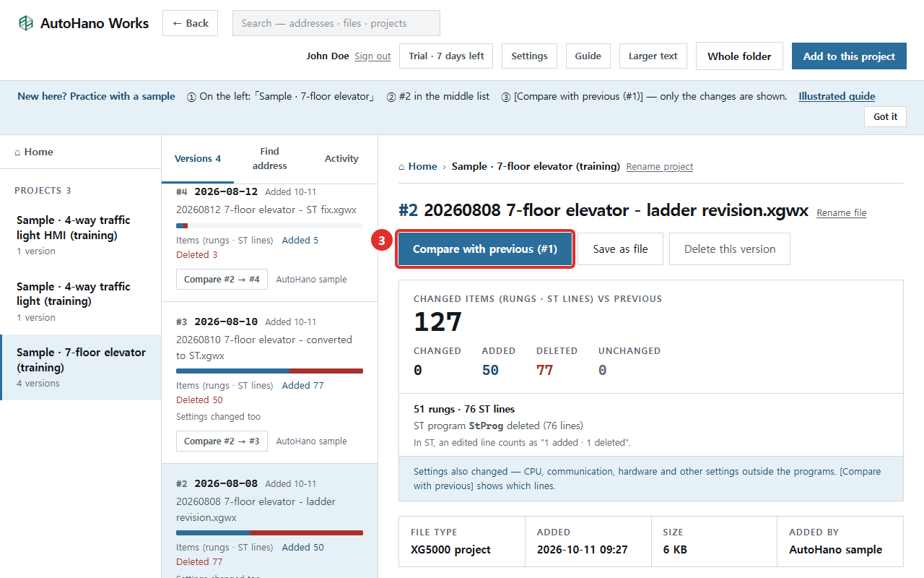Click the 127 changed items total
This screenshot has height=578, width=924.
(x=437, y=322)
